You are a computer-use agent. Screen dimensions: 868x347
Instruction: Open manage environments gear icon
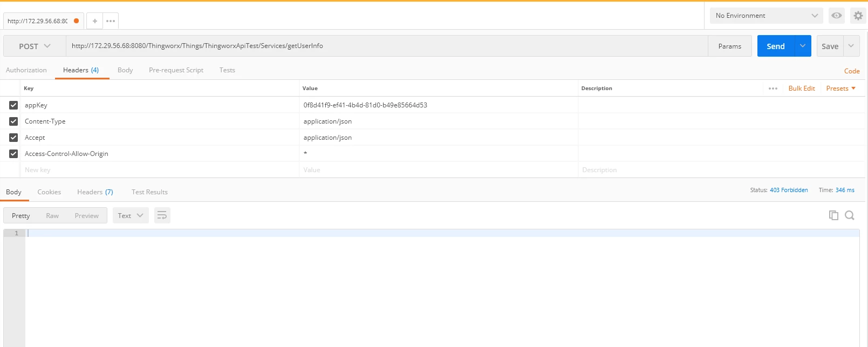point(858,16)
